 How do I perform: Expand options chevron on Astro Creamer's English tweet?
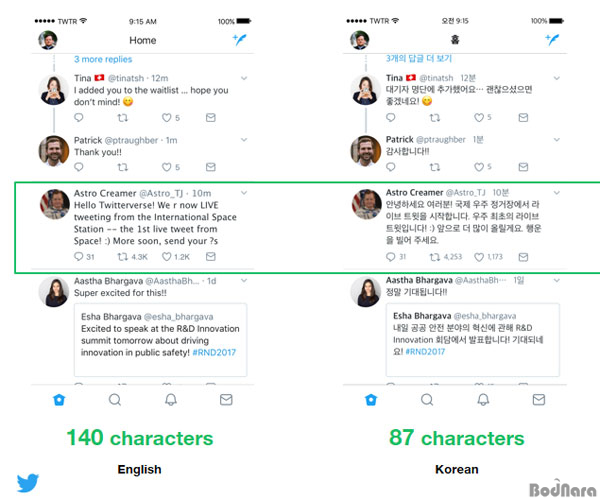pyautogui.click(x=244, y=193)
